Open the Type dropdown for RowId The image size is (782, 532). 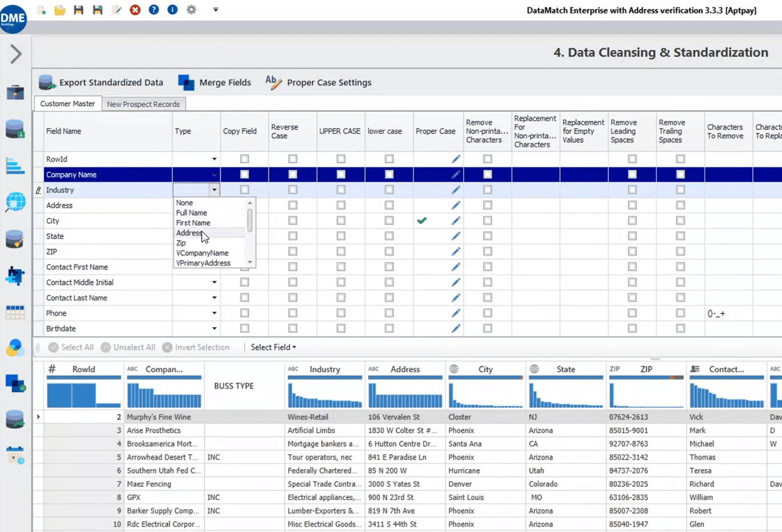(x=214, y=159)
